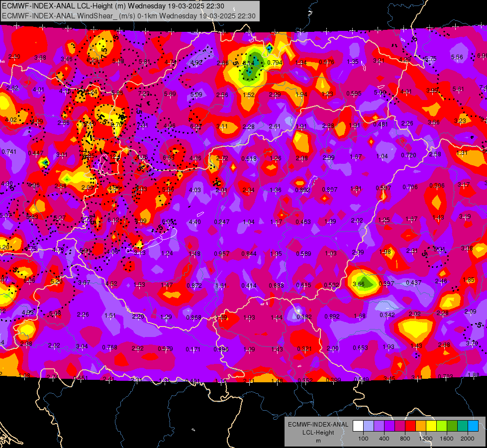Click the wind shear value 0.976
The width and height of the screenshot is (487, 448).
pyautogui.click(x=326, y=62)
